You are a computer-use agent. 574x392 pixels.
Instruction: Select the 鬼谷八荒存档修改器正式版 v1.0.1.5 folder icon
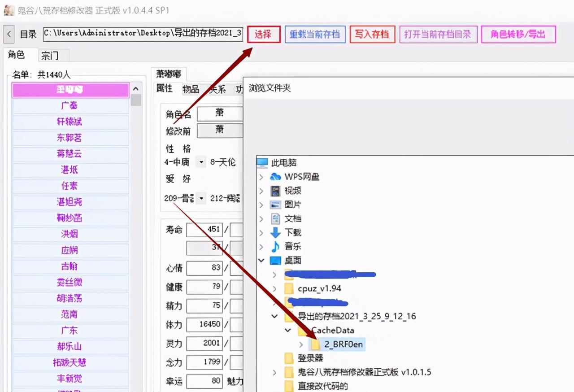tap(289, 372)
